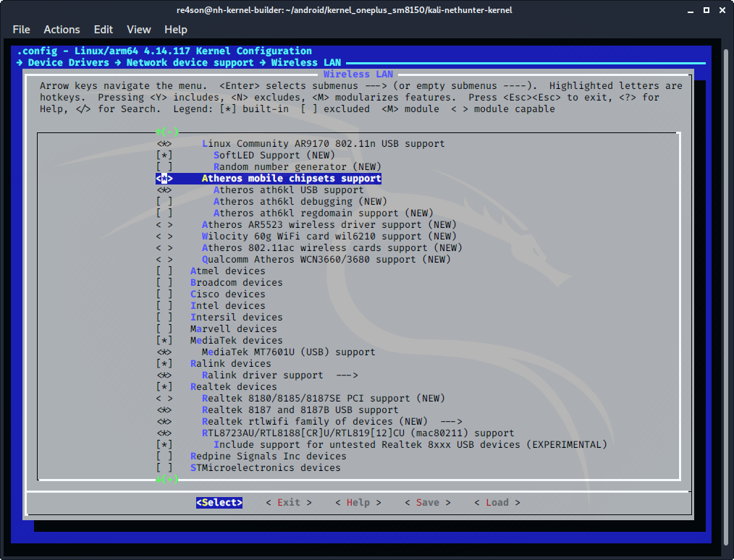Open the Actions menu

tap(62, 30)
